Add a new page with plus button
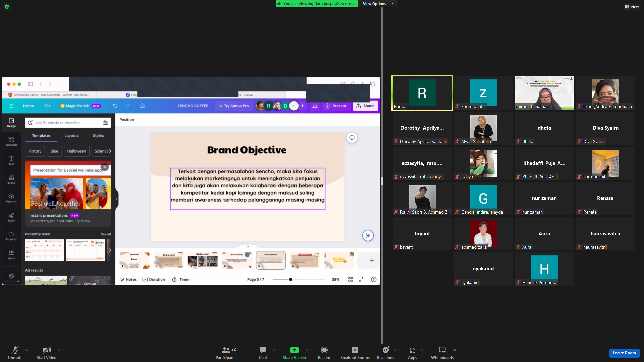 click(x=372, y=261)
